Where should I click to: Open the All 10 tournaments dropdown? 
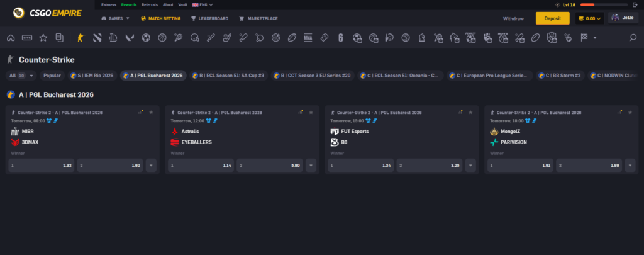click(x=21, y=76)
